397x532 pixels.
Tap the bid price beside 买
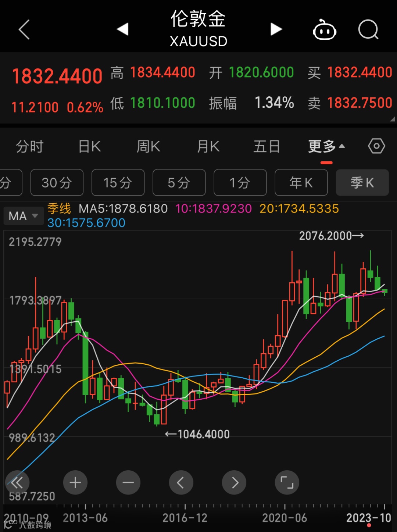coord(360,72)
